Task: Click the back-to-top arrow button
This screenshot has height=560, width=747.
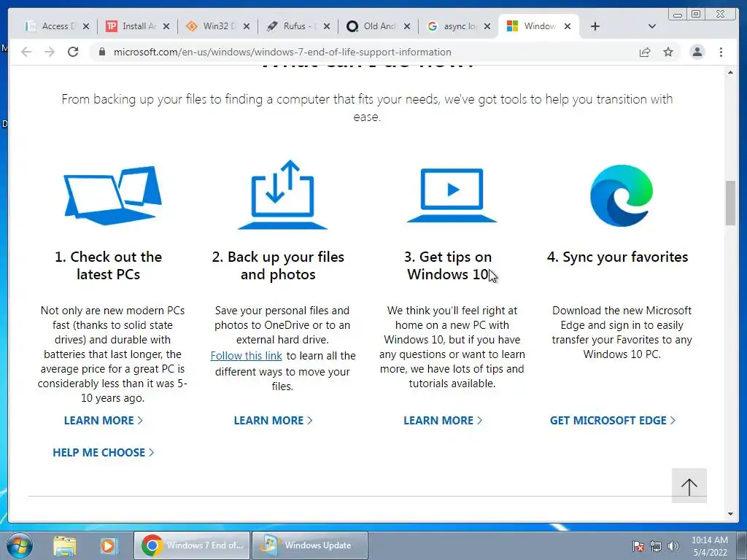Action: click(689, 486)
